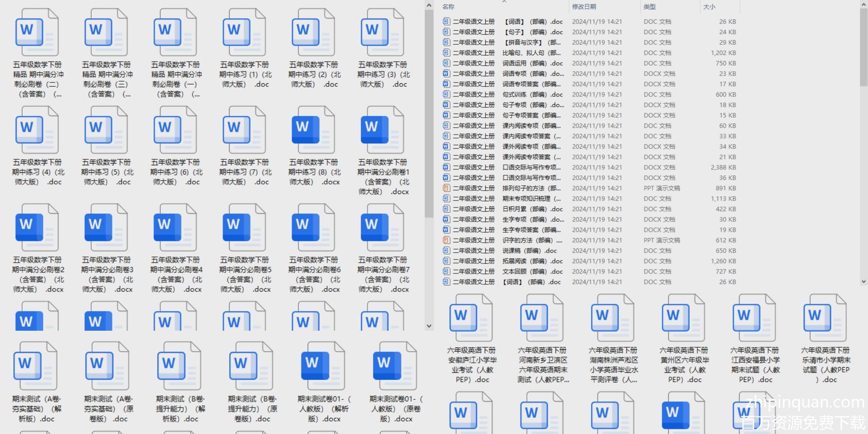Open 期中满分必刷卷1 (含答案) document

click(382, 130)
